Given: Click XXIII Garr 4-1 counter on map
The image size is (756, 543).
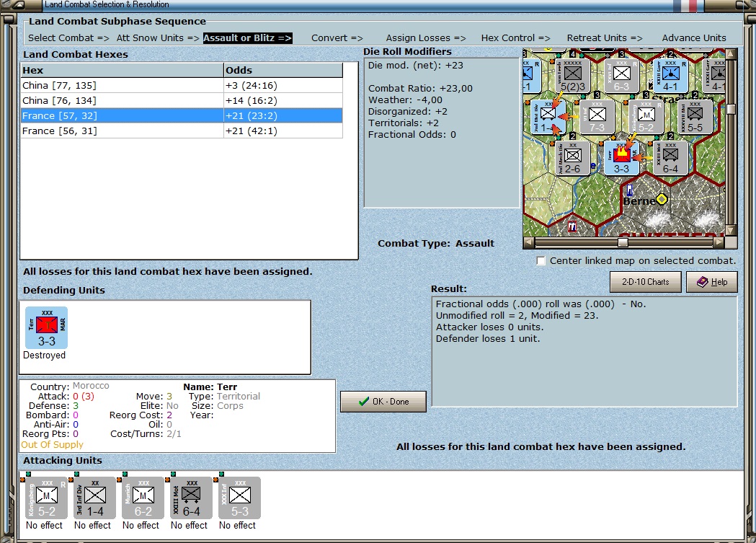Looking at the screenshot, I should click(x=670, y=76).
